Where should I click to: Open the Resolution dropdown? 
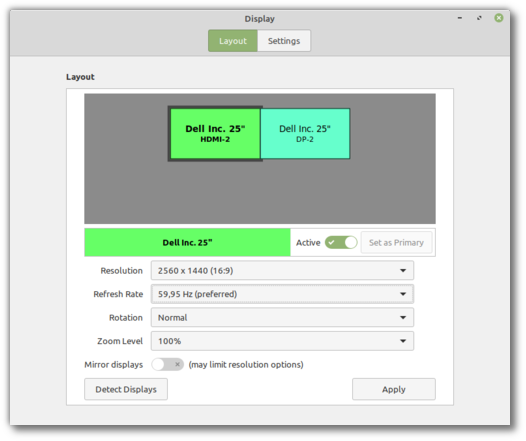(282, 271)
